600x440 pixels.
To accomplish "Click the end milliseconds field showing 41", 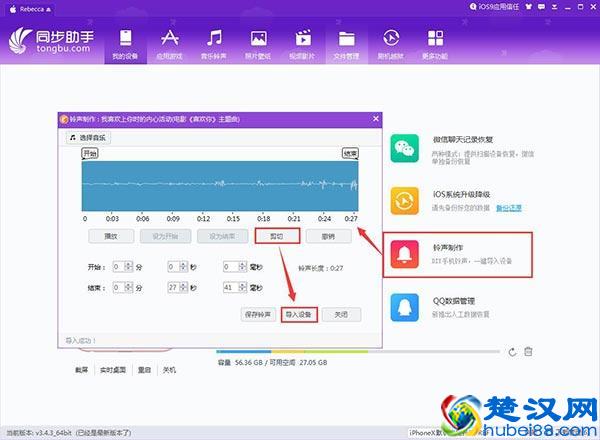I will click(x=231, y=287).
